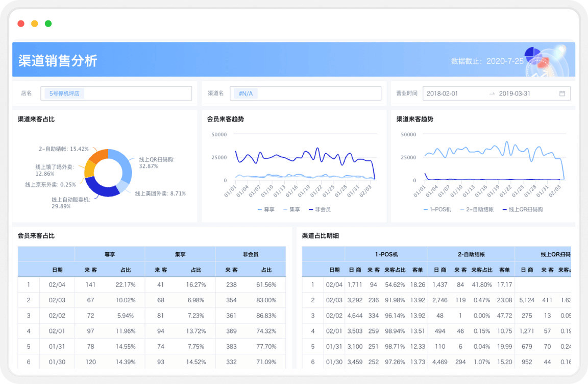Click the #N/A tag in channel filter
588x384 pixels.
pos(246,93)
